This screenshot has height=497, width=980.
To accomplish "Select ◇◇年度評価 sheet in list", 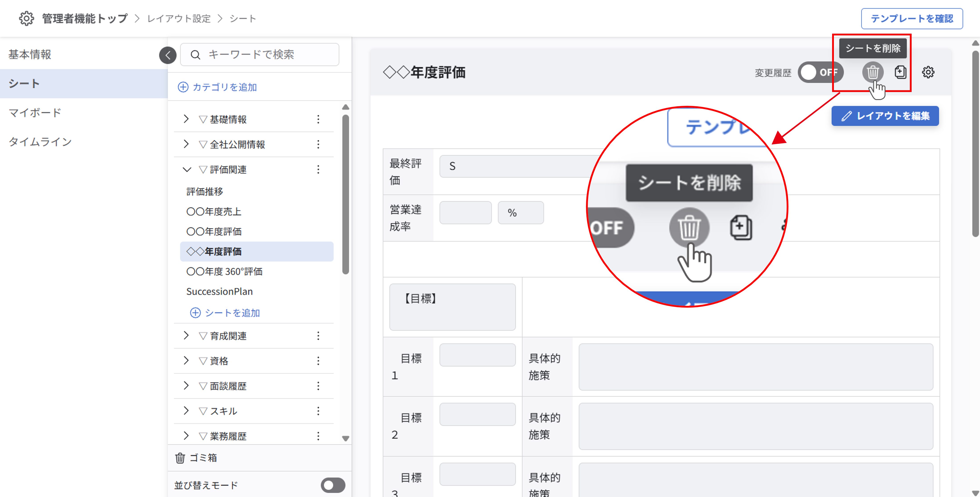I will pos(257,252).
